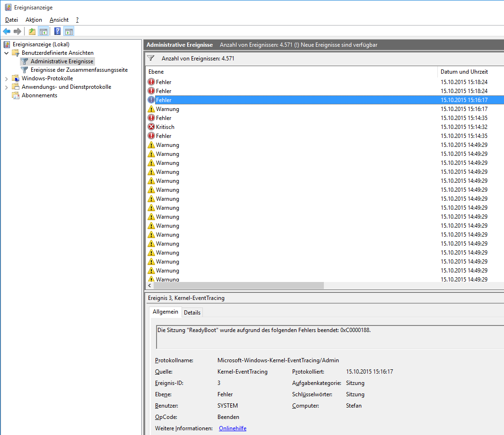Click the ReadyBoot error description text box

tap(330, 337)
